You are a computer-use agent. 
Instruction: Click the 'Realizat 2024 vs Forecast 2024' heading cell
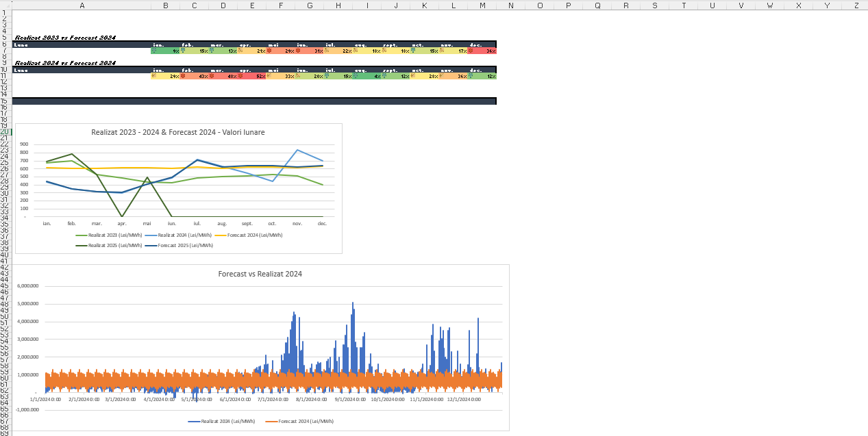click(x=66, y=63)
